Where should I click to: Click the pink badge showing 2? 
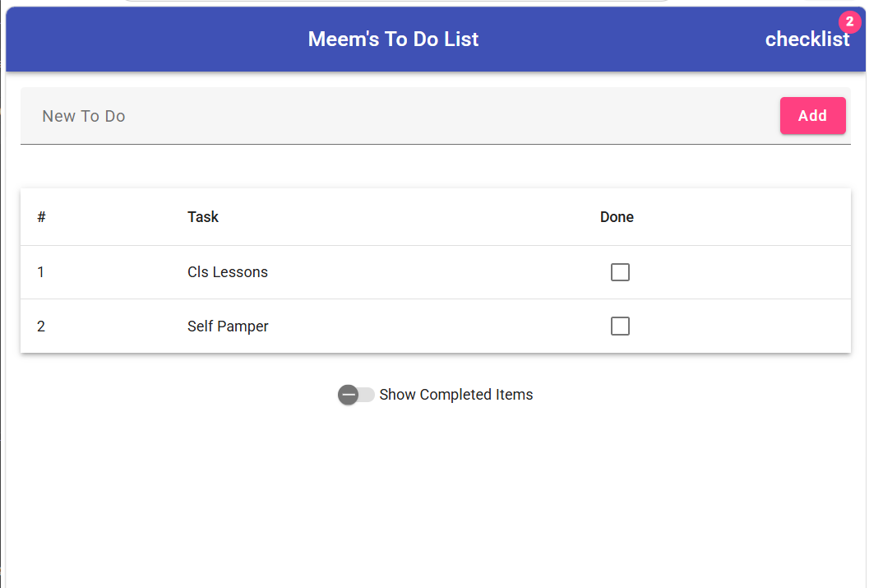coord(849,22)
